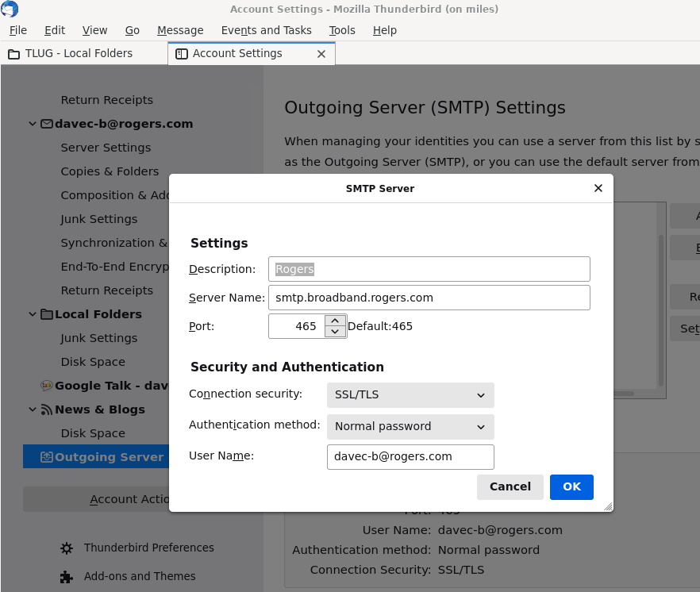This screenshot has height=592, width=700.
Task: Open the Synchronization & Storage sidebar entry
Action: [x=114, y=243]
